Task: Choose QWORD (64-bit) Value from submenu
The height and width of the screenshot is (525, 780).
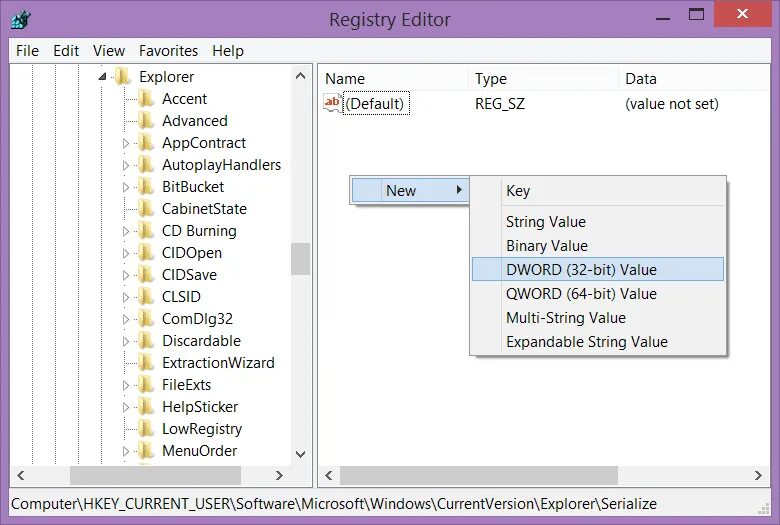Action: tap(598, 294)
